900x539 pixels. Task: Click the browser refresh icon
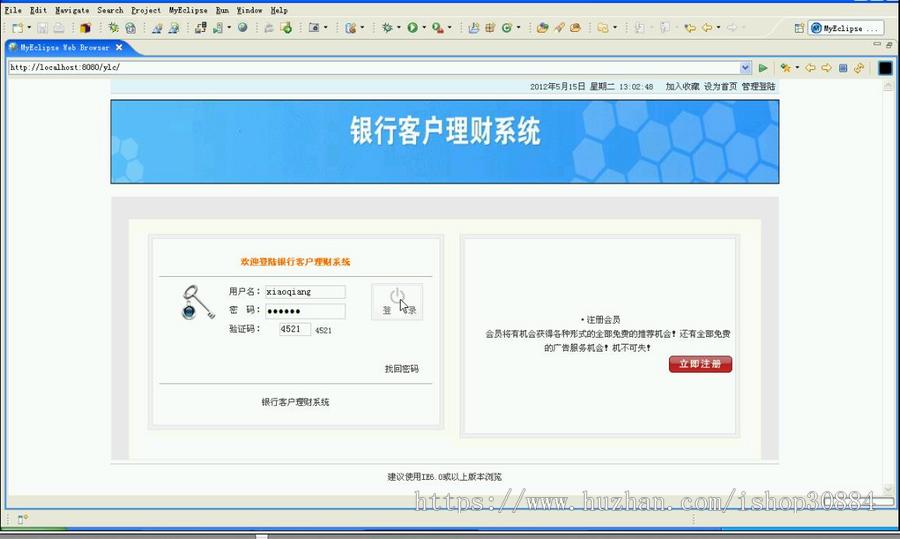pyautogui.click(x=859, y=68)
